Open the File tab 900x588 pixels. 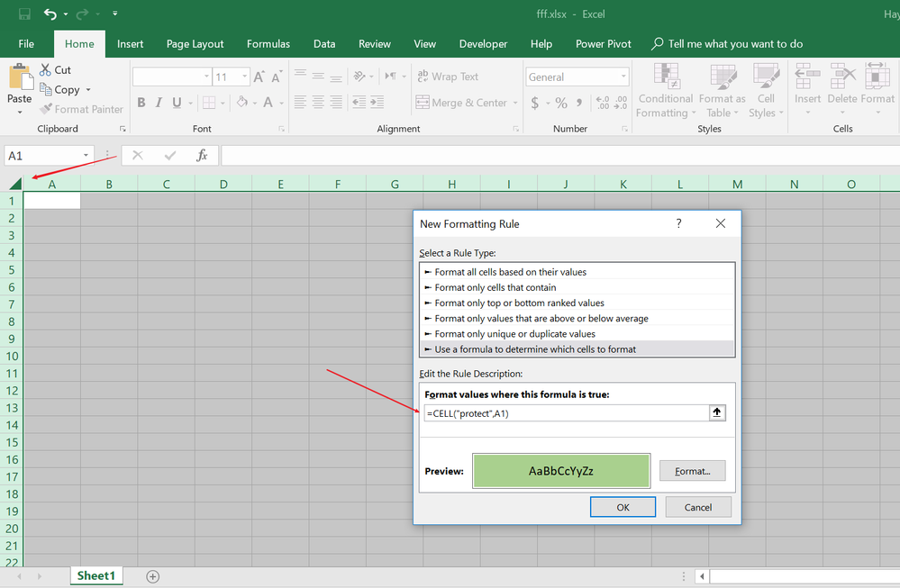pos(26,43)
